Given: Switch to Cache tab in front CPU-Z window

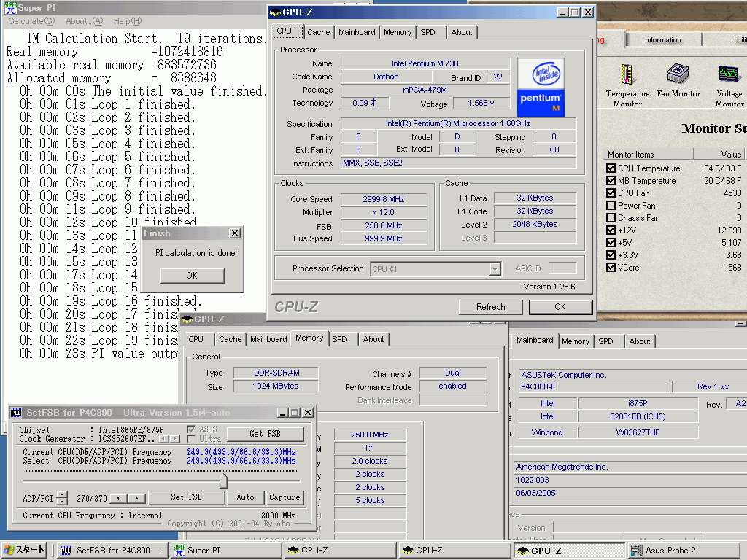Looking at the screenshot, I should pyautogui.click(x=318, y=32).
